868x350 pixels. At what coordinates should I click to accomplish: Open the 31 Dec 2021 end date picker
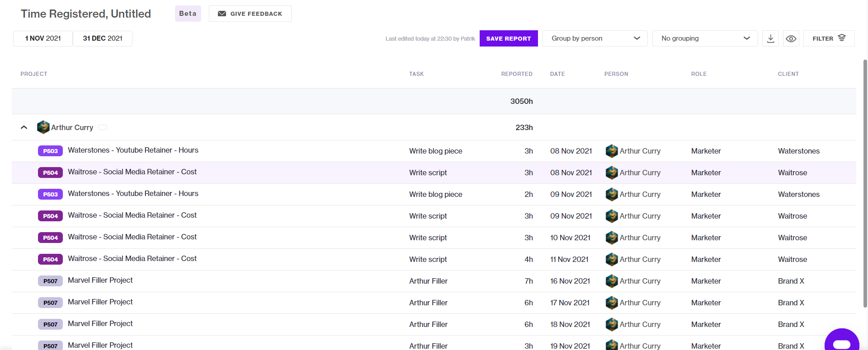pyautogui.click(x=103, y=38)
